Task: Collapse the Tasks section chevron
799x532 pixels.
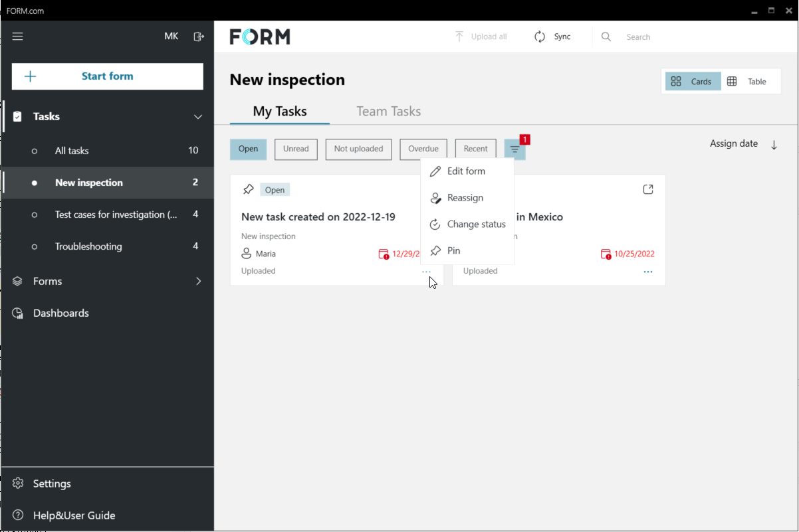Action: (x=197, y=116)
